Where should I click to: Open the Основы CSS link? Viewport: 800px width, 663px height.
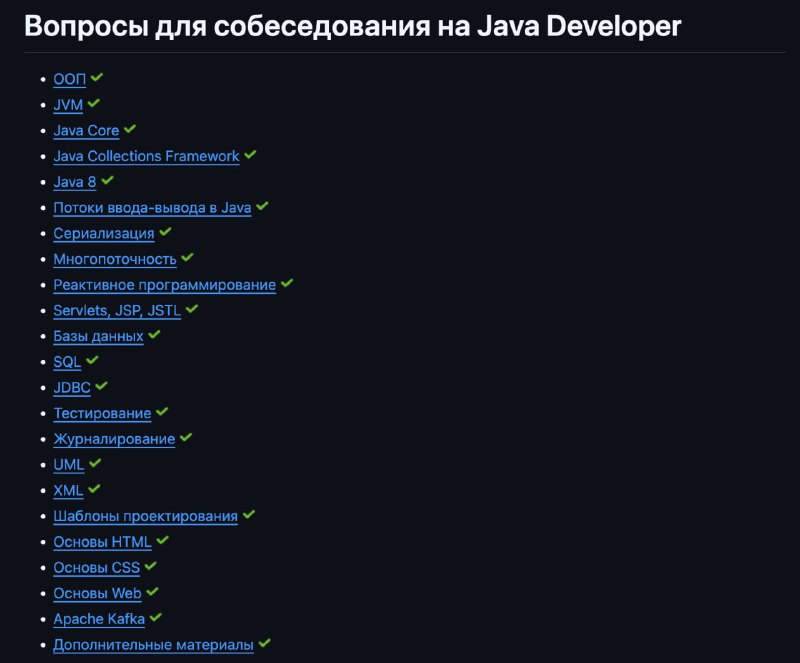click(x=97, y=568)
